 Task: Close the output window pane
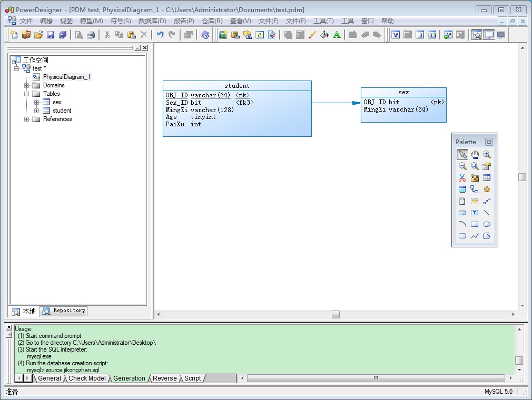click(9, 327)
